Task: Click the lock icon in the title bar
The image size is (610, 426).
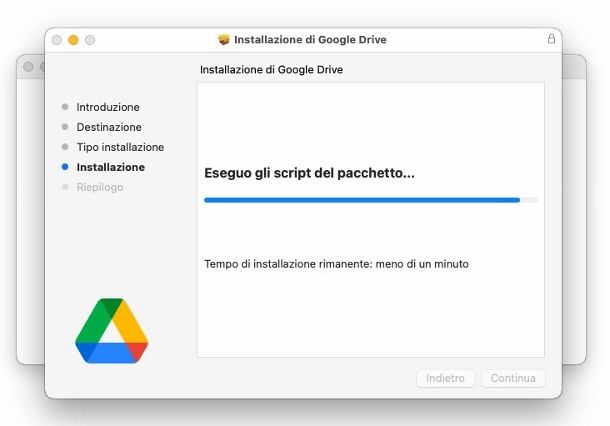Action: [x=551, y=39]
